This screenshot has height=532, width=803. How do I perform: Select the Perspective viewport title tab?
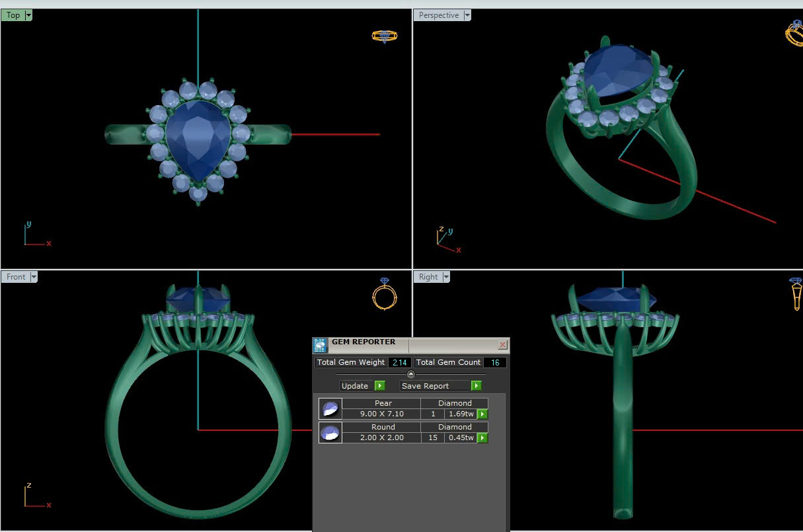pos(438,15)
